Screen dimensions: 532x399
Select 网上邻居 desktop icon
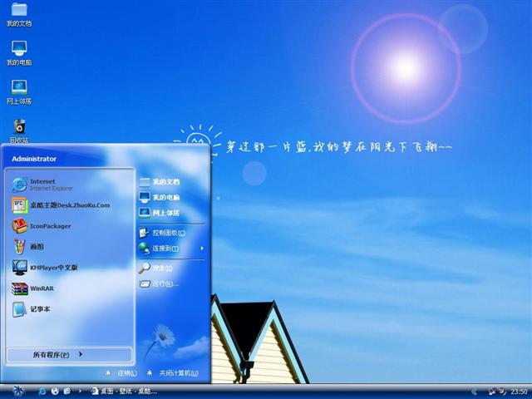coord(19,92)
